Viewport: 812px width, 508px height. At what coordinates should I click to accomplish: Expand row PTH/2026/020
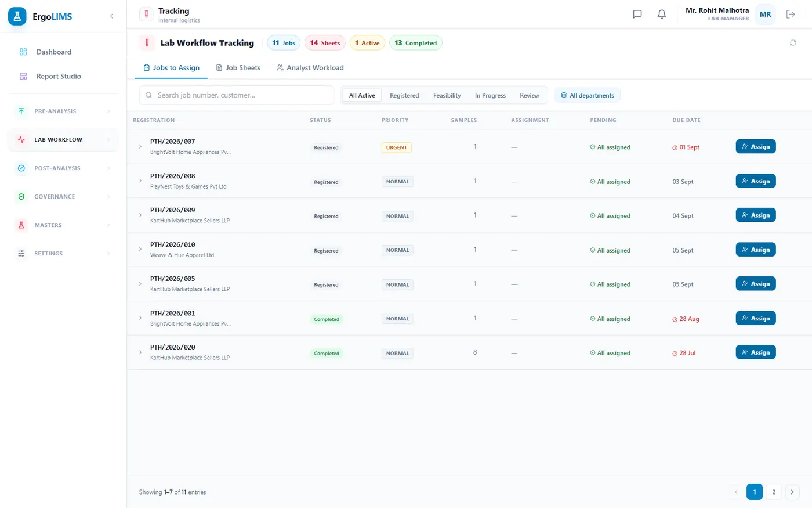click(140, 352)
